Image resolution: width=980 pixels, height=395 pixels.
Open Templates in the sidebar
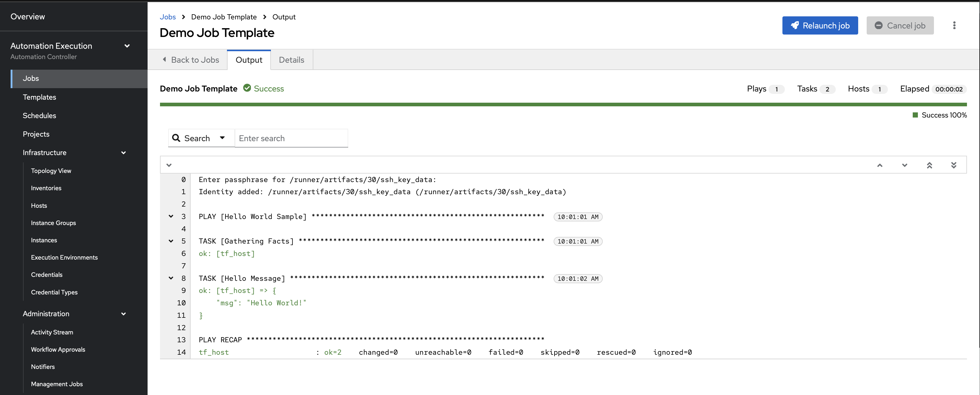pos(39,97)
